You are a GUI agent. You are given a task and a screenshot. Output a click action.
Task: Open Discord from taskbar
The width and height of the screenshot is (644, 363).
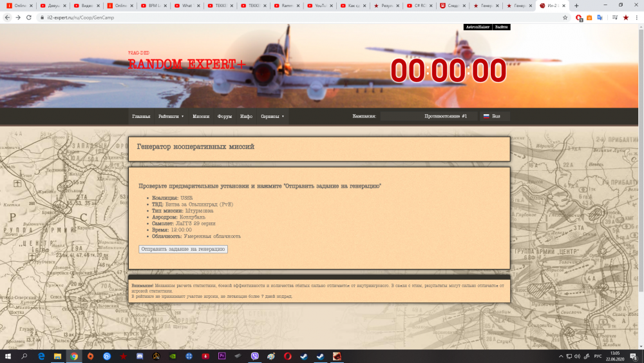(x=140, y=357)
